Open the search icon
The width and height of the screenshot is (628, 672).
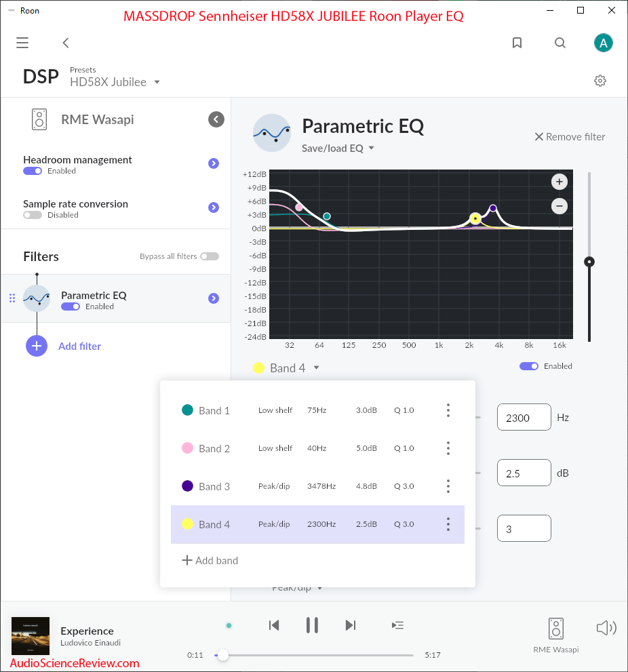pyautogui.click(x=560, y=43)
